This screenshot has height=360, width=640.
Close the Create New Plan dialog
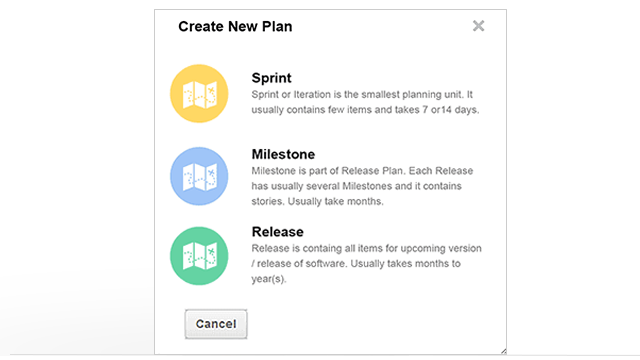[x=478, y=26]
